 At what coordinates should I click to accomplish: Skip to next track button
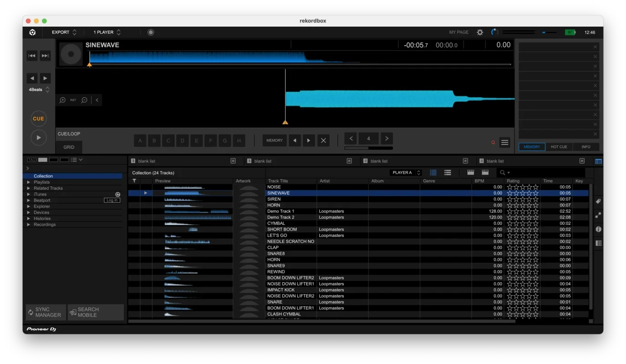coord(45,56)
